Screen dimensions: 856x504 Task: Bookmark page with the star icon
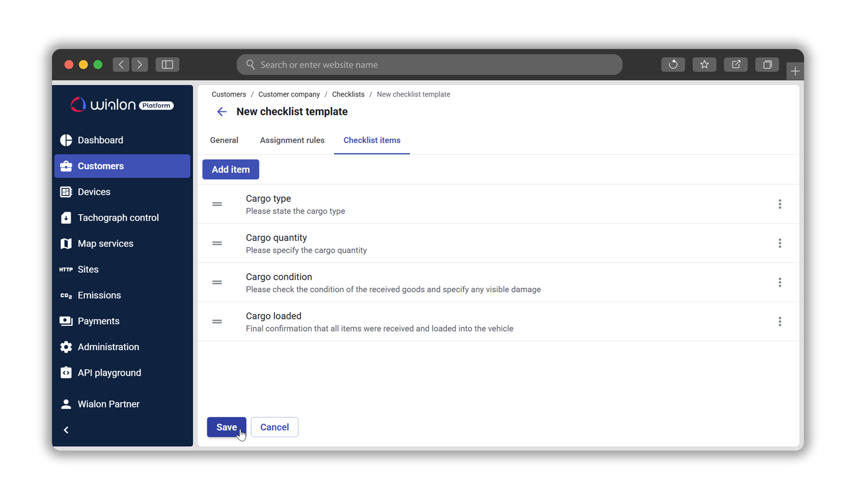click(x=704, y=65)
